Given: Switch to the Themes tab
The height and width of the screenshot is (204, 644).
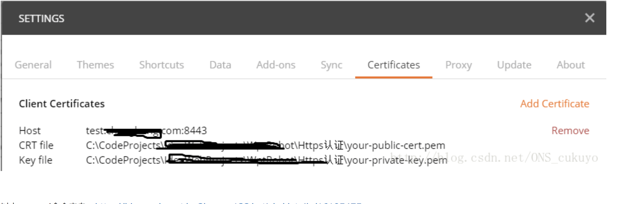Looking at the screenshot, I should pos(95,65).
